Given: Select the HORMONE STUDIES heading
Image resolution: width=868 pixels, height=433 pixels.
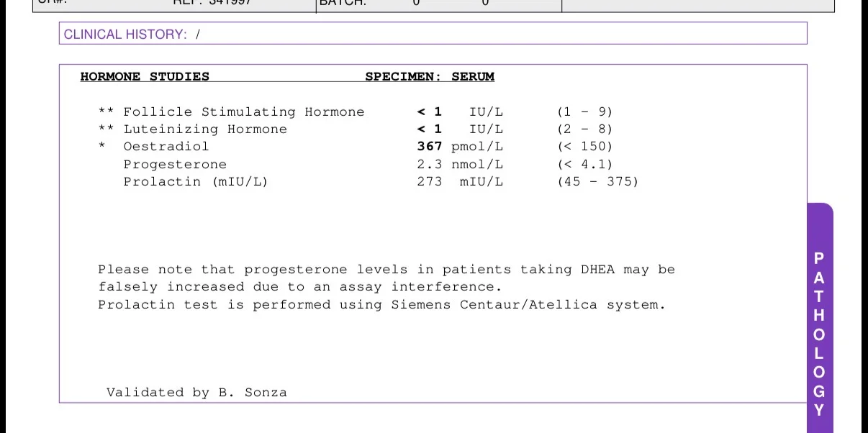Looking at the screenshot, I should 145,77.
